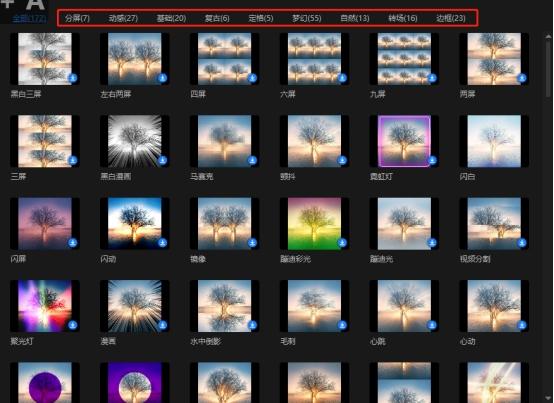Select the 复古(6) tab

[x=217, y=18]
